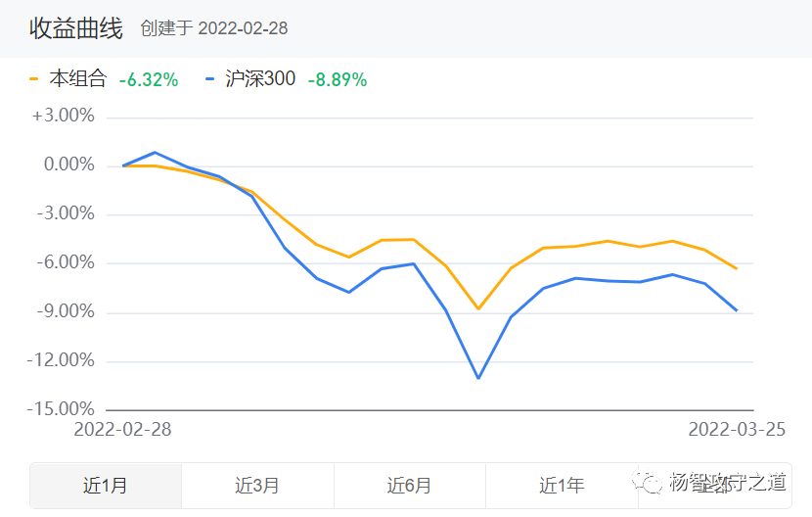Toggle the 本组合 series legend label
The width and height of the screenshot is (812, 517).
(x=78, y=78)
